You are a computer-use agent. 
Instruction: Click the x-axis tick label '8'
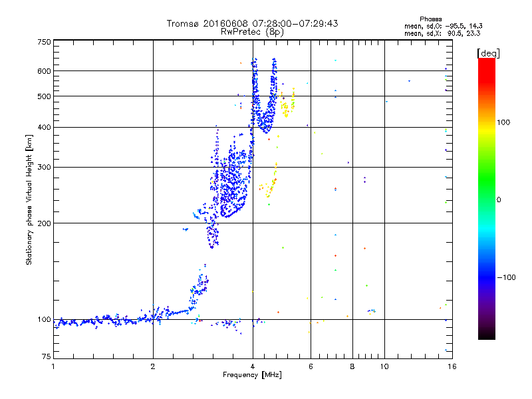pos(352,366)
